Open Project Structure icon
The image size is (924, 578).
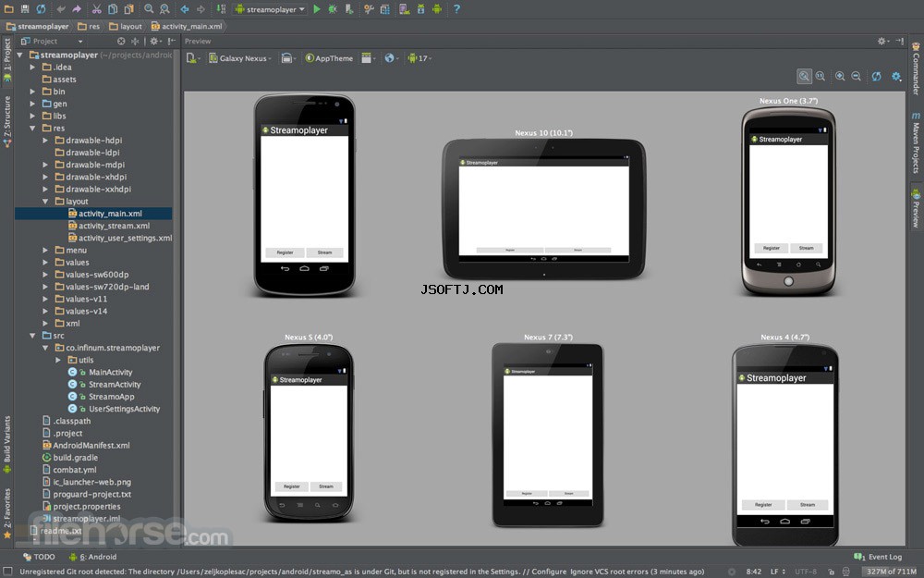coord(384,9)
